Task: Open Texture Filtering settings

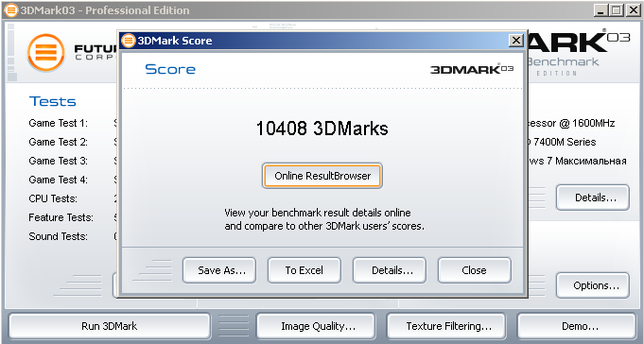Action: point(446,326)
